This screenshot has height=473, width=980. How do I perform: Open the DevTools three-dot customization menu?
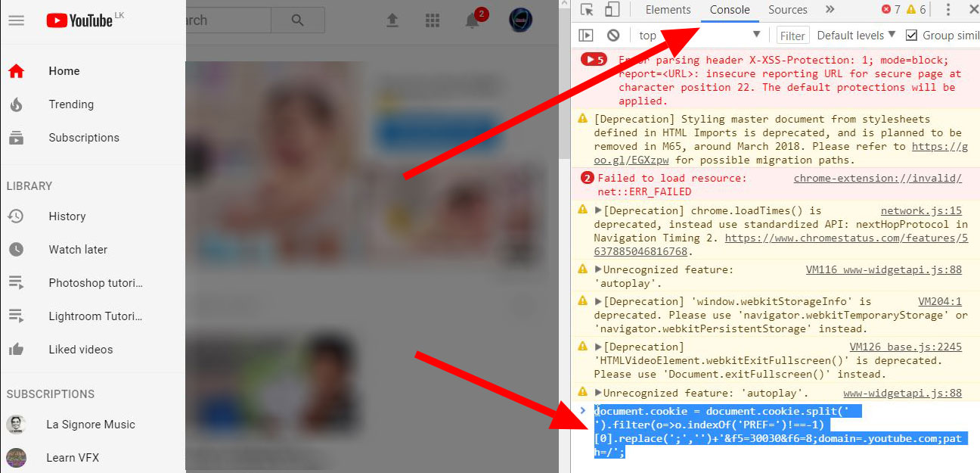coord(948,10)
